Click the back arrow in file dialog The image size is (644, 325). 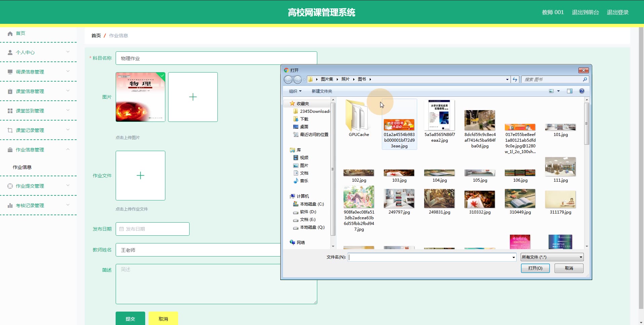pyautogui.click(x=288, y=80)
